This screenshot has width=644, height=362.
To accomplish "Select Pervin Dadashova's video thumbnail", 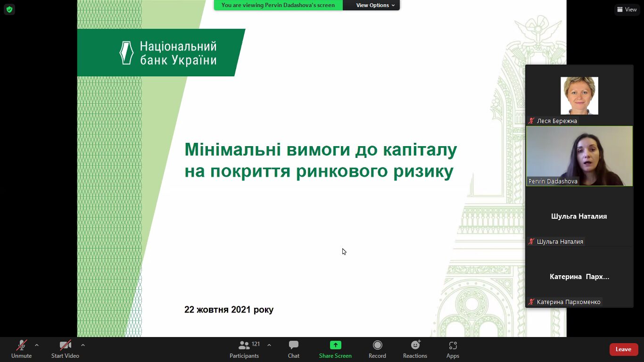I will click(579, 156).
